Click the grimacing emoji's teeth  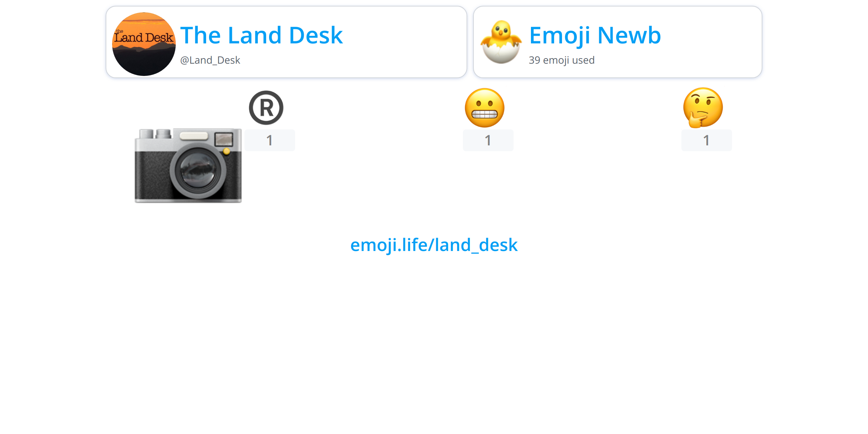(x=485, y=115)
